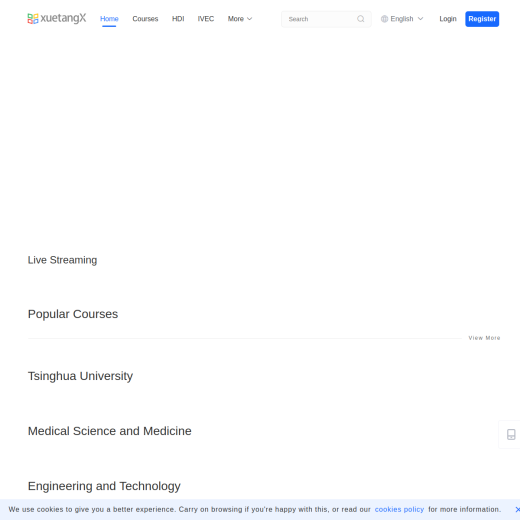Image resolution: width=520 pixels, height=520 pixels.
Task: Click the Live Streaming heading
Action: [x=62, y=260]
